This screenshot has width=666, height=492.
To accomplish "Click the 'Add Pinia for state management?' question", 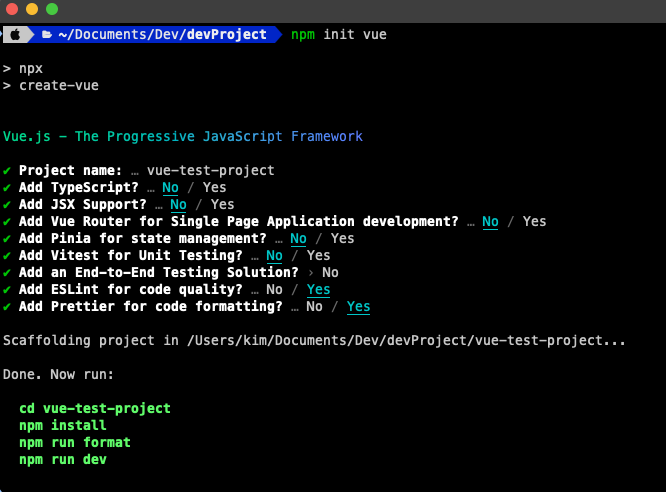I will (143, 238).
